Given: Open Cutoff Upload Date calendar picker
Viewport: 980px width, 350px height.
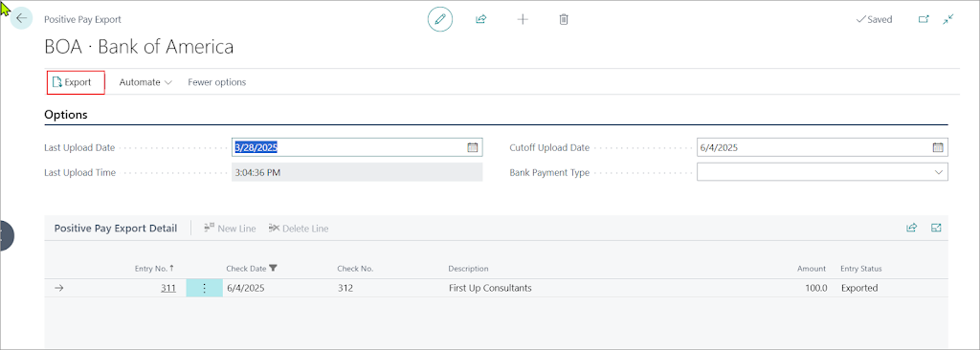Looking at the screenshot, I should tap(938, 147).
